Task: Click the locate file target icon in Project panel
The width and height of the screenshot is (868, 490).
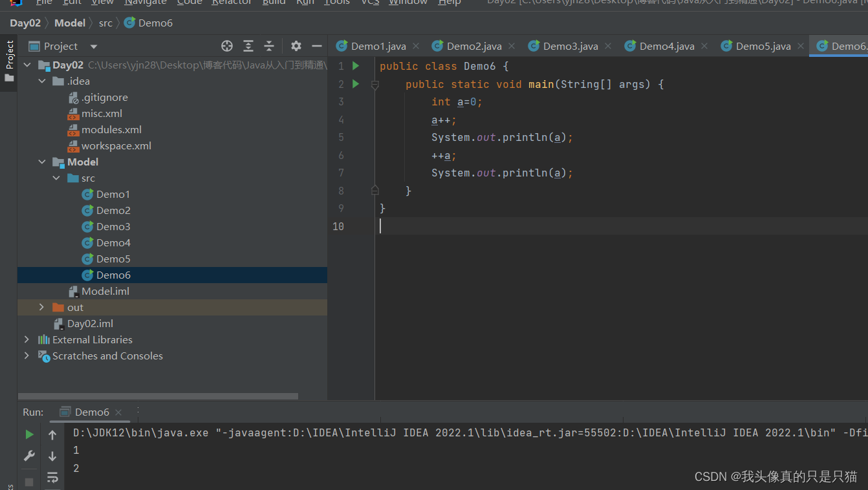Action: [227, 46]
